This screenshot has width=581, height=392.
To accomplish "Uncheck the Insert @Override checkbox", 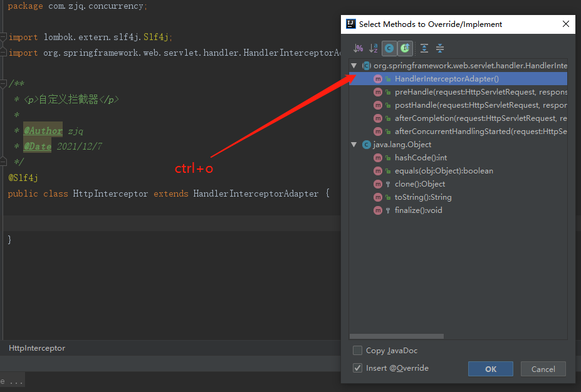I will 358,368.
